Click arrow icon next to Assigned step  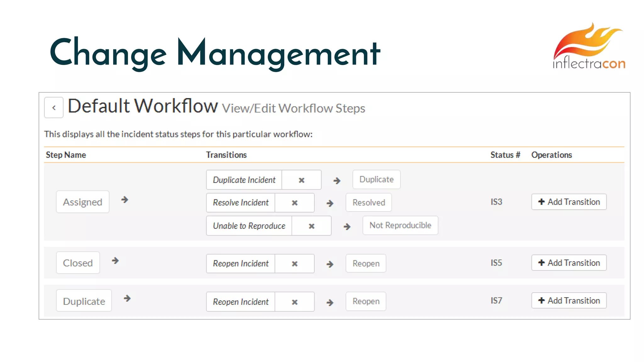[x=125, y=200]
